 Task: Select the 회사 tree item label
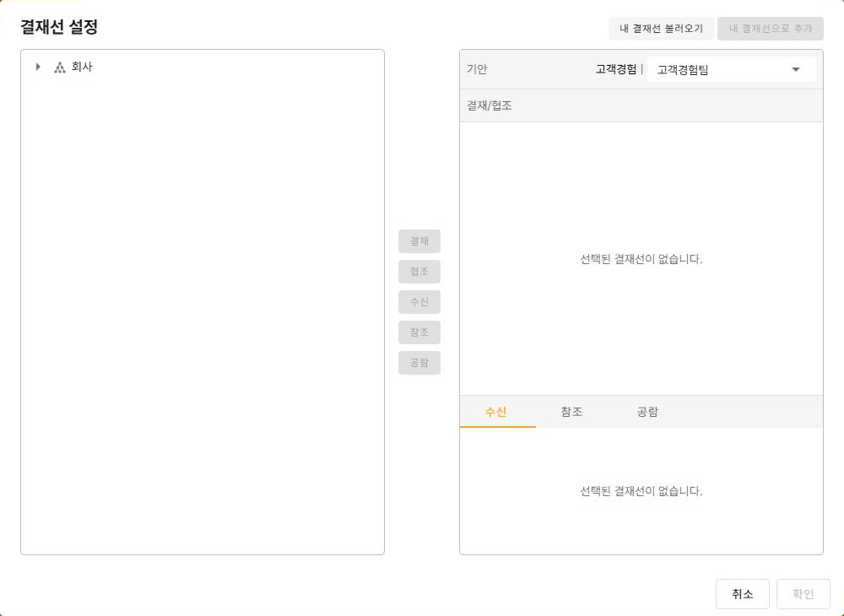tap(82, 67)
